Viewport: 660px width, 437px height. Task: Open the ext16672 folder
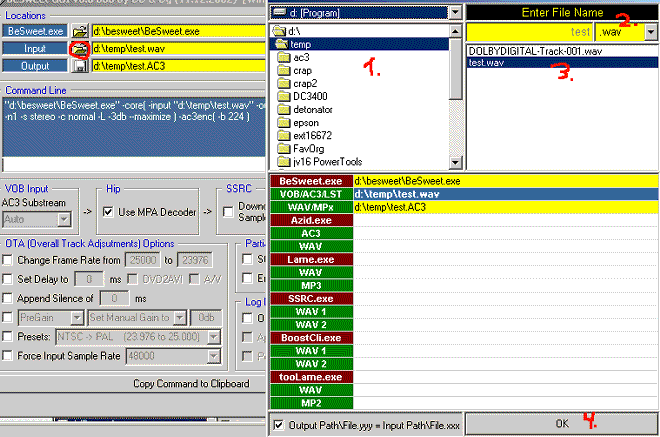click(305, 136)
